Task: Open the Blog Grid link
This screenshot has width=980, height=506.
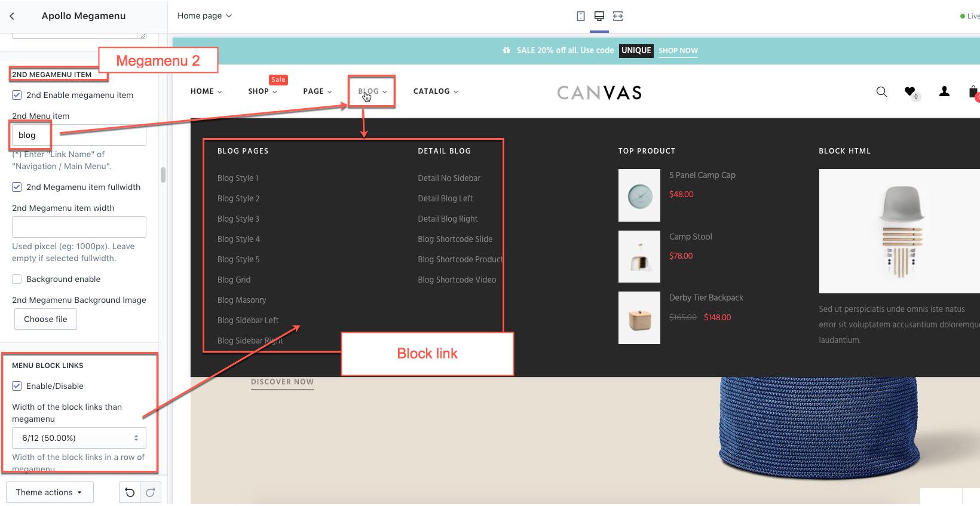Action: point(234,280)
